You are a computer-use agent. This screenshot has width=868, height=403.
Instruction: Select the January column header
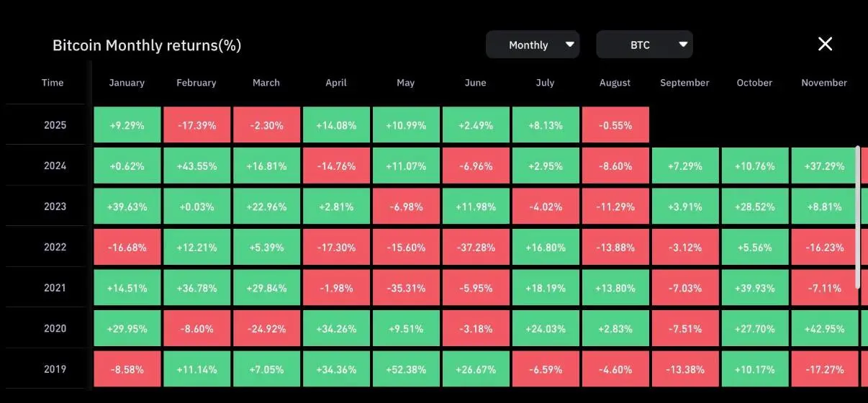[127, 83]
